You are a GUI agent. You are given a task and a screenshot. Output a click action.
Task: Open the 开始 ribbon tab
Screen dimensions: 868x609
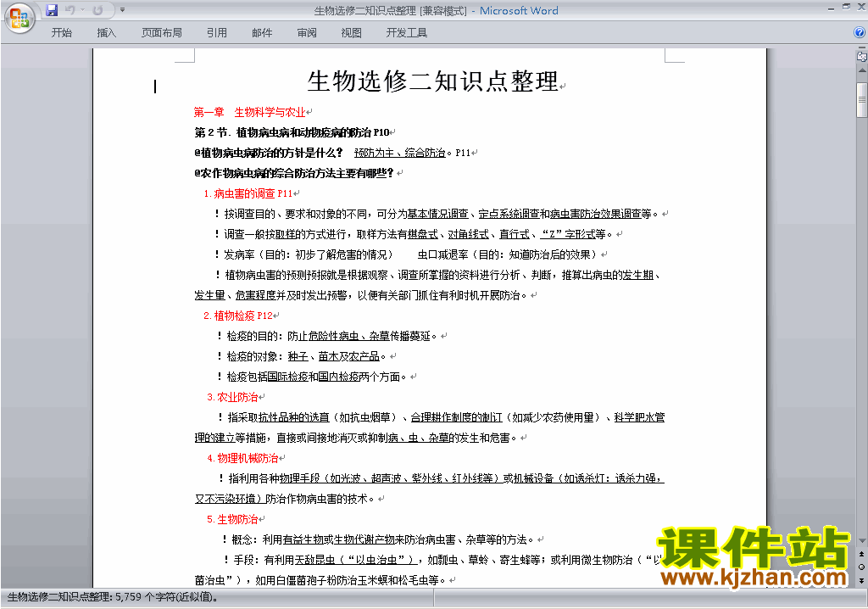[61, 33]
